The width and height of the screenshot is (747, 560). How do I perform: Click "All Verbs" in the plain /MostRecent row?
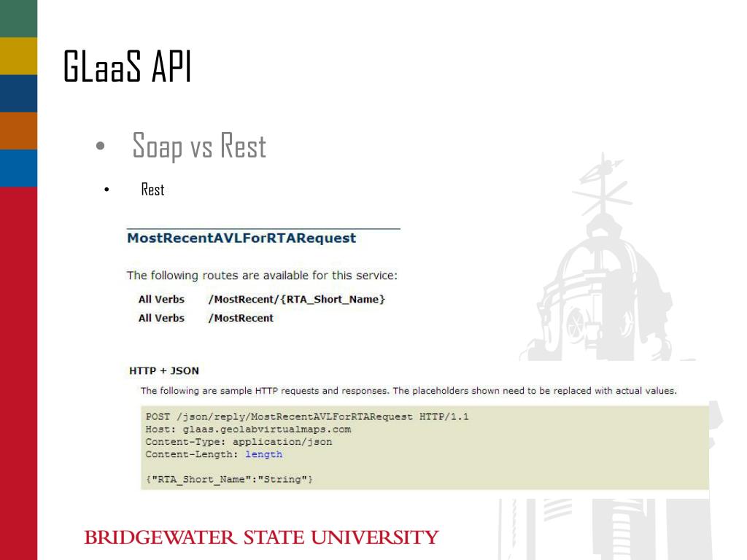(x=161, y=318)
